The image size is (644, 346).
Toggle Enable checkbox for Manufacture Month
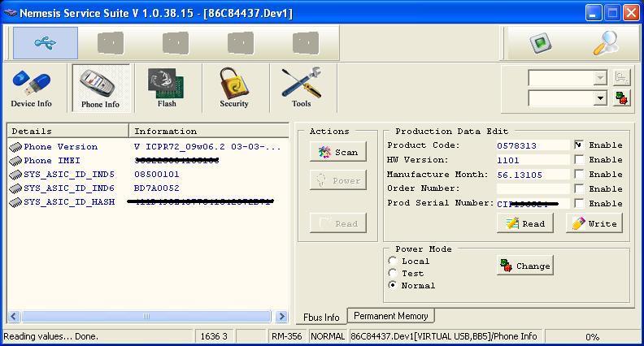(579, 174)
